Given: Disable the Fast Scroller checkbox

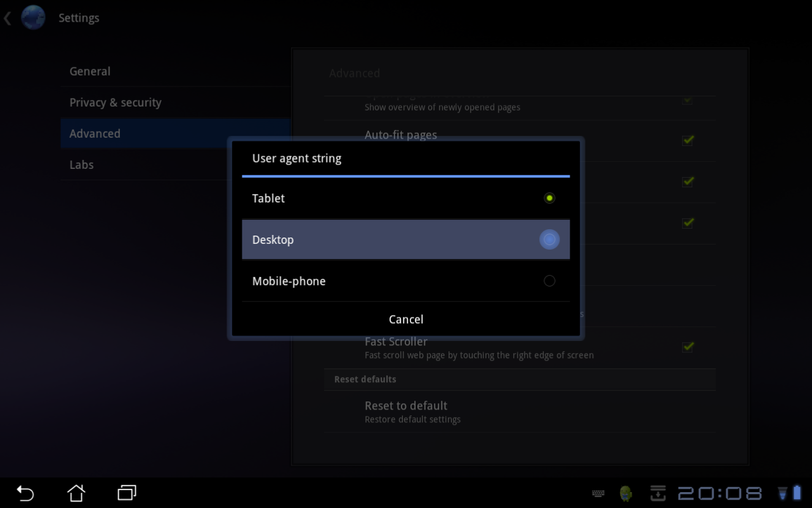Looking at the screenshot, I should [688, 347].
